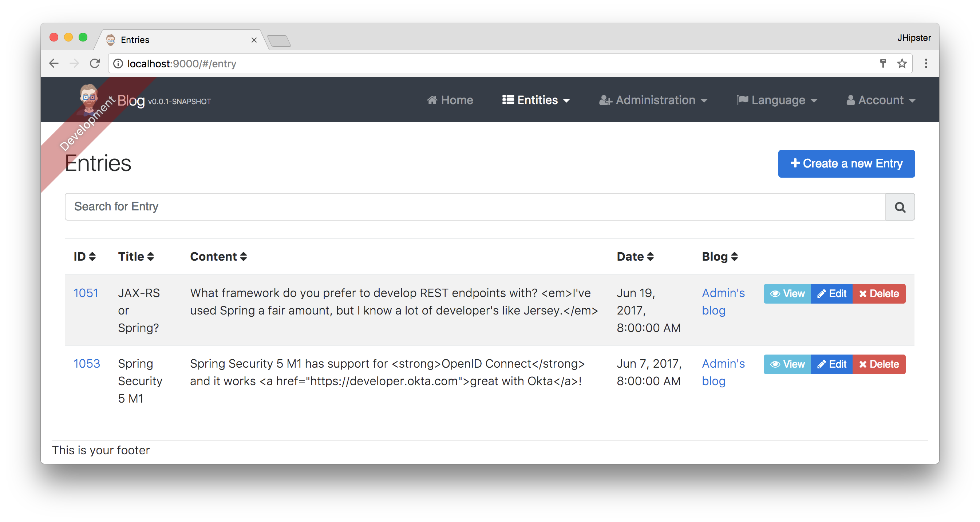Delete the Spring Security 5 M1 entry
980x522 pixels.
click(879, 364)
